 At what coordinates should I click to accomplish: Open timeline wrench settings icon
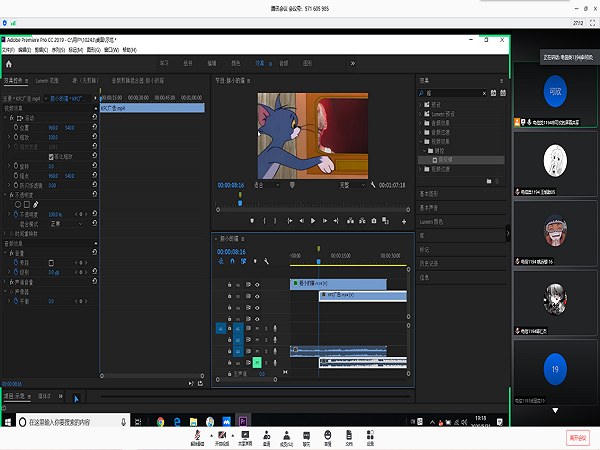click(x=267, y=262)
